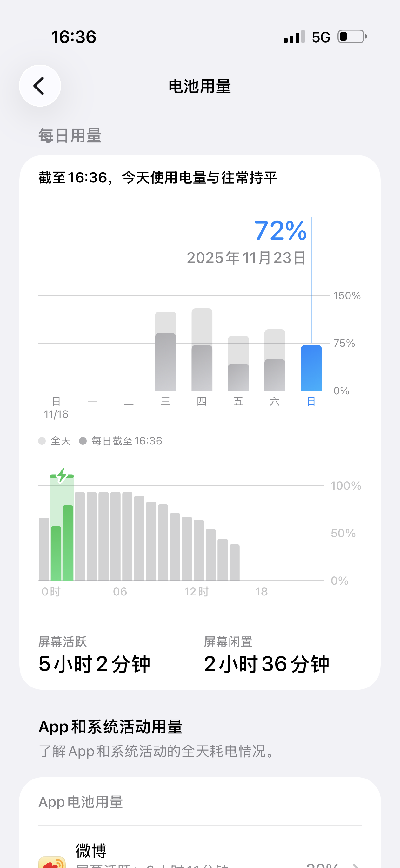Select today's blue usage bar
400x868 pixels.
pyautogui.click(x=311, y=368)
